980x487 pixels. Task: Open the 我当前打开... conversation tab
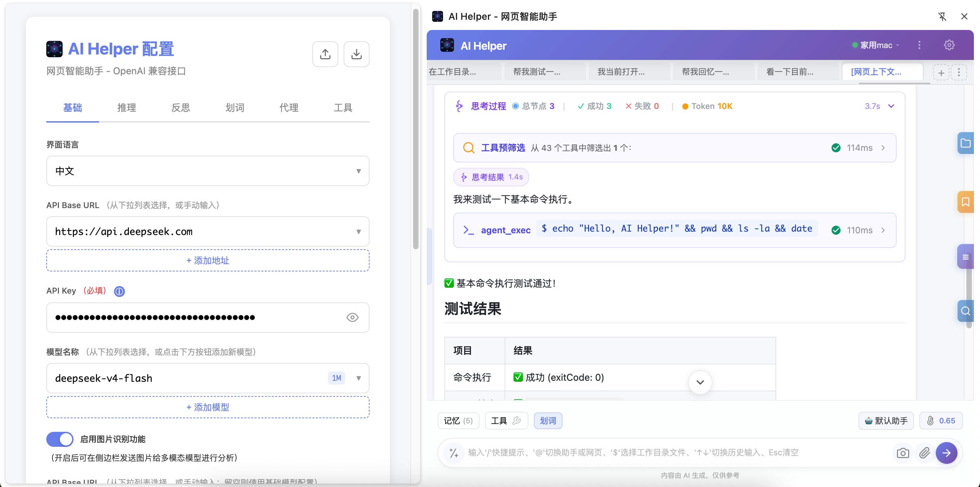(x=629, y=72)
